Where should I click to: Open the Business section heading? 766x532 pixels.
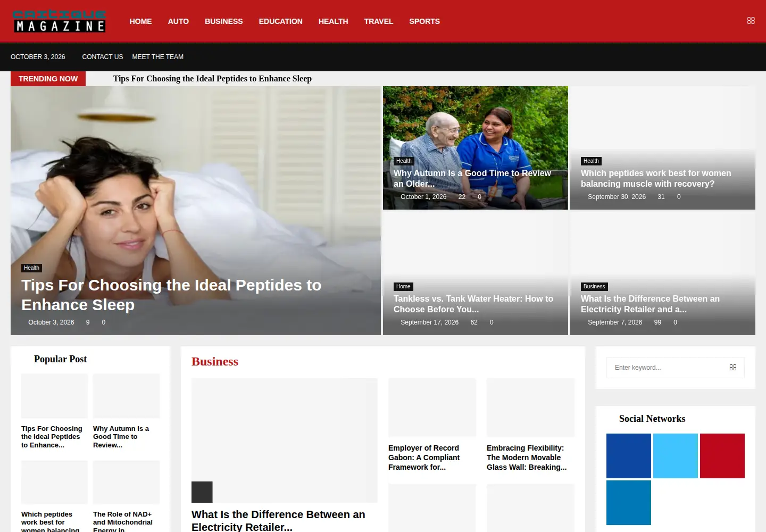click(x=215, y=362)
